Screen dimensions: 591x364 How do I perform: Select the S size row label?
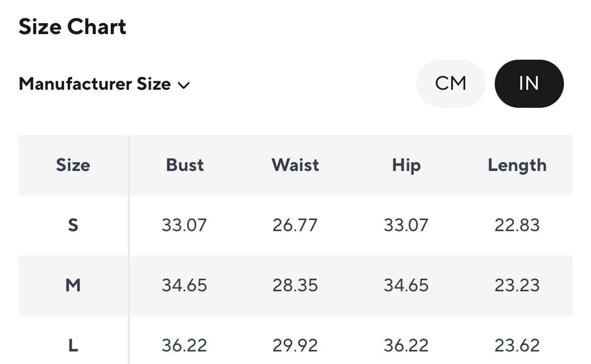pos(73,225)
